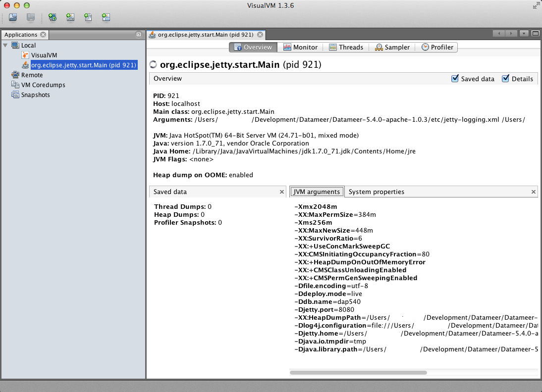Open the Sampler tab

[x=392, y=48]
